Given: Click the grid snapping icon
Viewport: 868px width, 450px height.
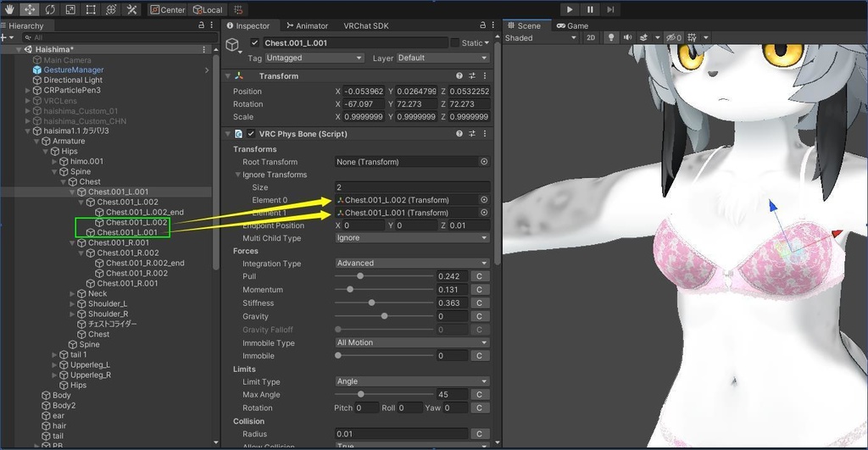Looking at the screenshot, I should tap(238, 9).
